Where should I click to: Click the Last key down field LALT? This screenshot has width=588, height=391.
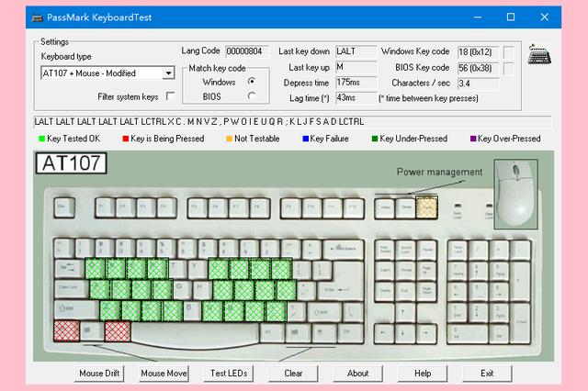tap(356, 51)
